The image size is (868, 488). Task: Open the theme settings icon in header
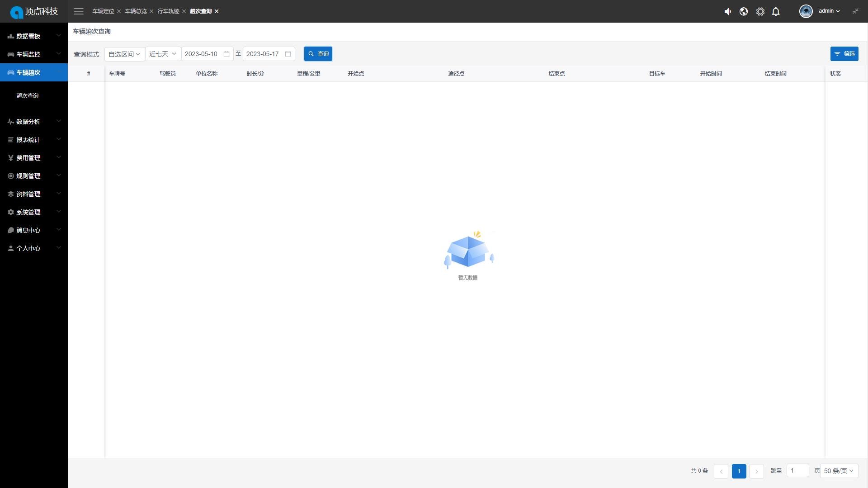click(760, 12)
